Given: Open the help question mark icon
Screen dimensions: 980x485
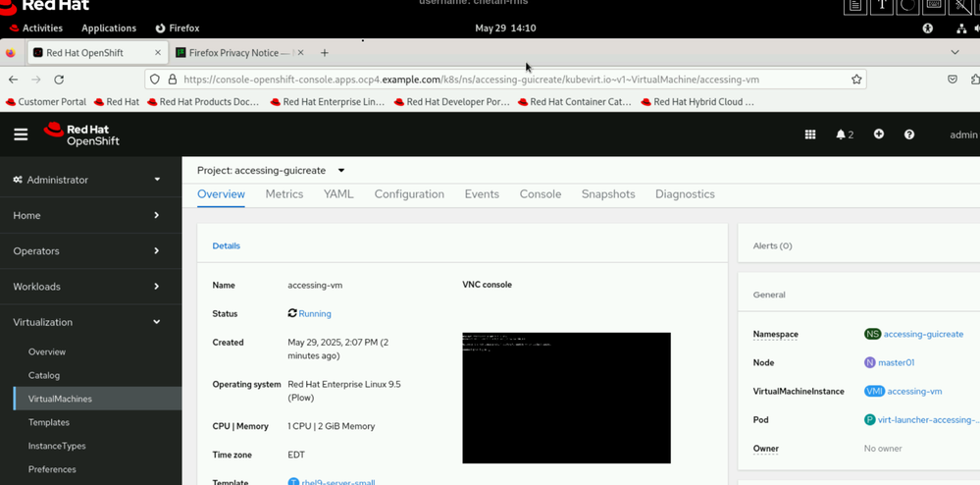Looking at the screenshot, I should pos(909,135).
